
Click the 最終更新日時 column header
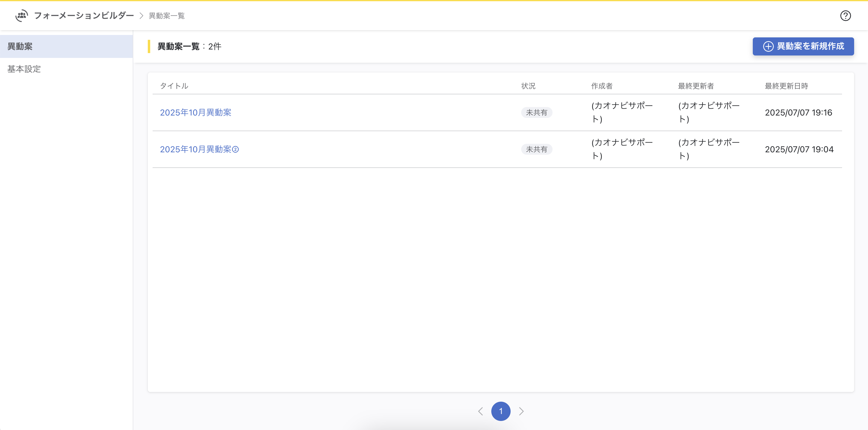pos(786,86)
